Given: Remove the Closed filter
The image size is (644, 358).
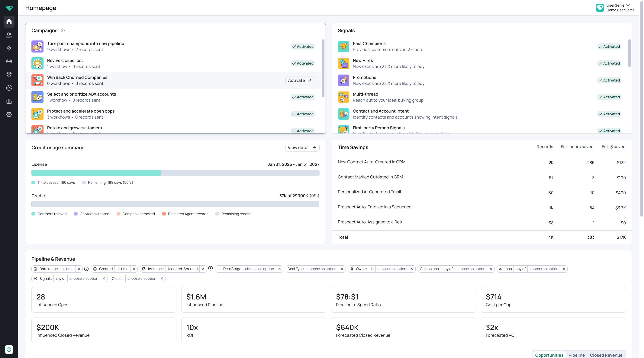Looking at the screenshot, I should (162, 279).
